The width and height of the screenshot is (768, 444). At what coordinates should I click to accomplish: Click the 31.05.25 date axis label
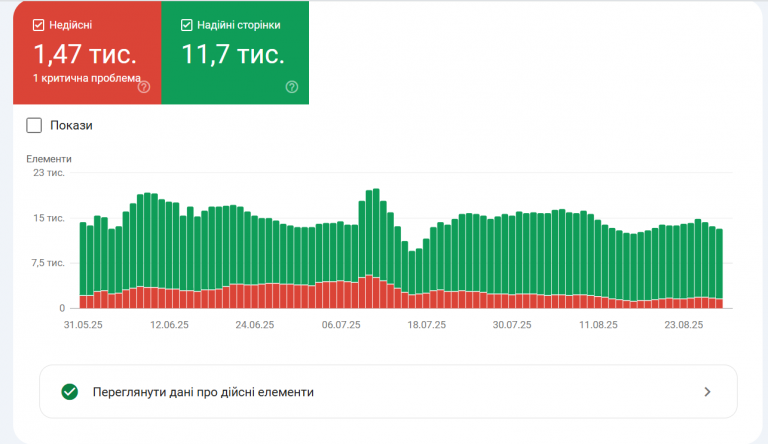pyautogui.click(x=83, y=325)
